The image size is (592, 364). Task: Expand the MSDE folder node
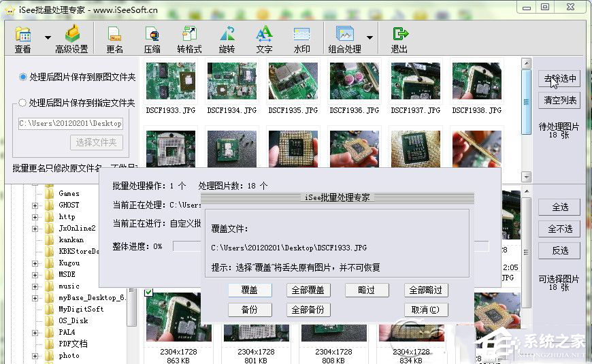coord(35,276)
